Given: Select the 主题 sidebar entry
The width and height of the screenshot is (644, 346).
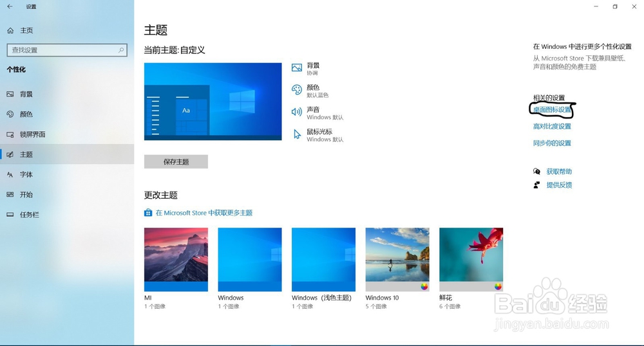Looking at the screenshot, I should point(67,154).
